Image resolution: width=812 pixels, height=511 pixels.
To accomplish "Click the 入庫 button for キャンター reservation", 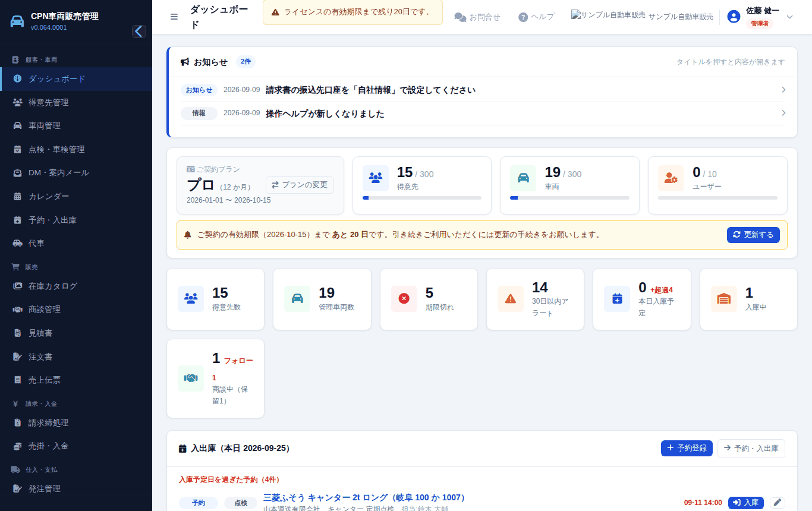I will [746, 503].
